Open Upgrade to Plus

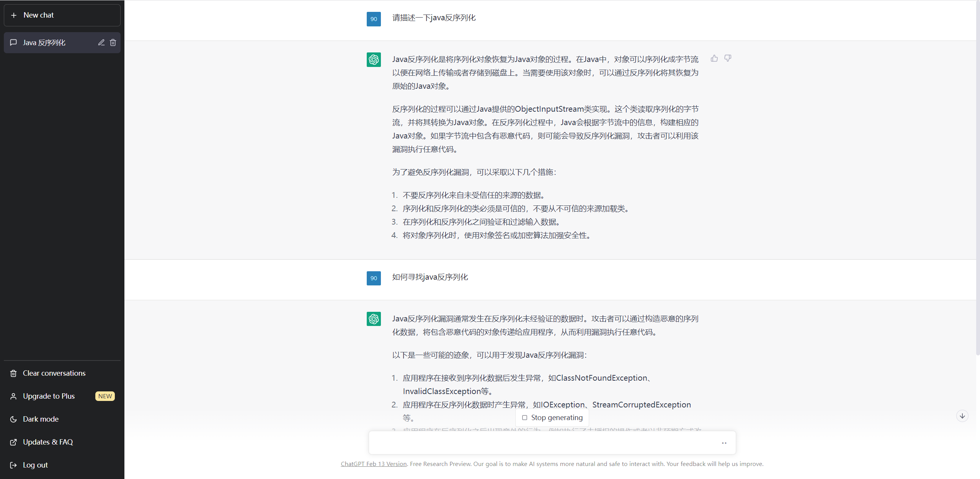point(48,396)
